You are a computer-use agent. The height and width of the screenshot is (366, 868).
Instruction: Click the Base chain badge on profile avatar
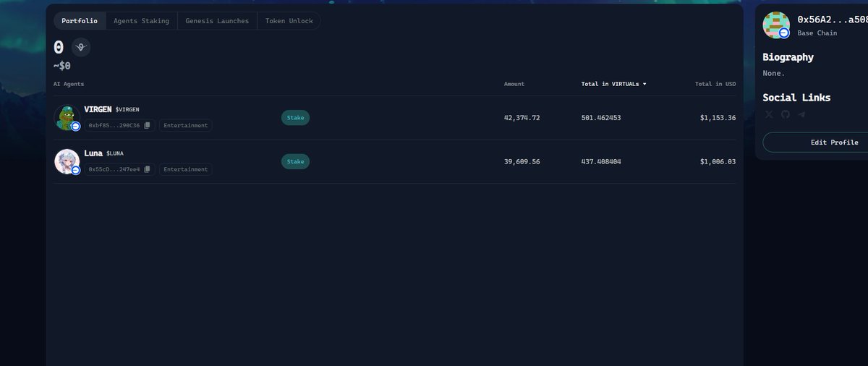[784, 33]
